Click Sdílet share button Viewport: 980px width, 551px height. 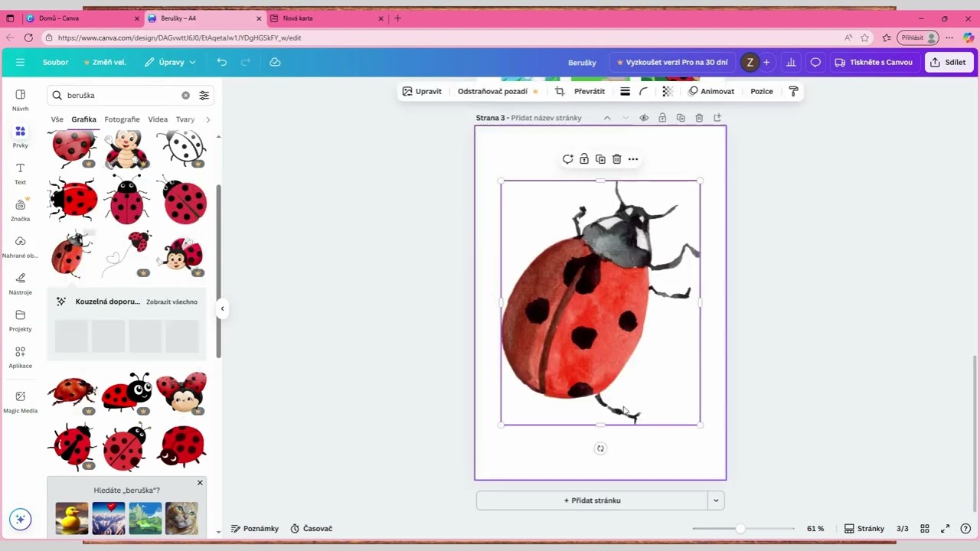click(948, 62)
